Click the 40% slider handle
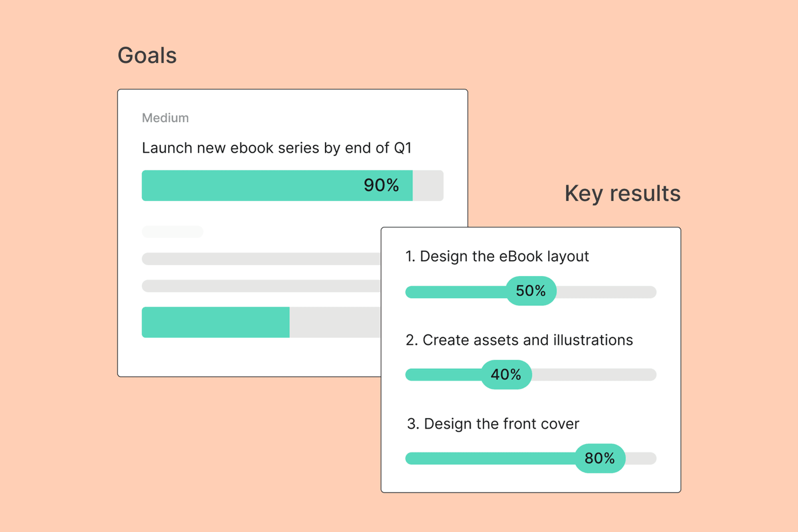The height and width of the screenshot is (532, 798). [506, 375]
